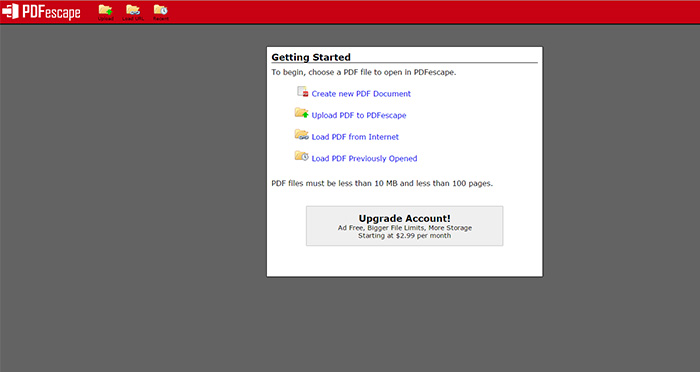This screenshot has width=700, height=372.
Task: Click folder icon with green arrow in dialog
Action: (x=302, y=113)
